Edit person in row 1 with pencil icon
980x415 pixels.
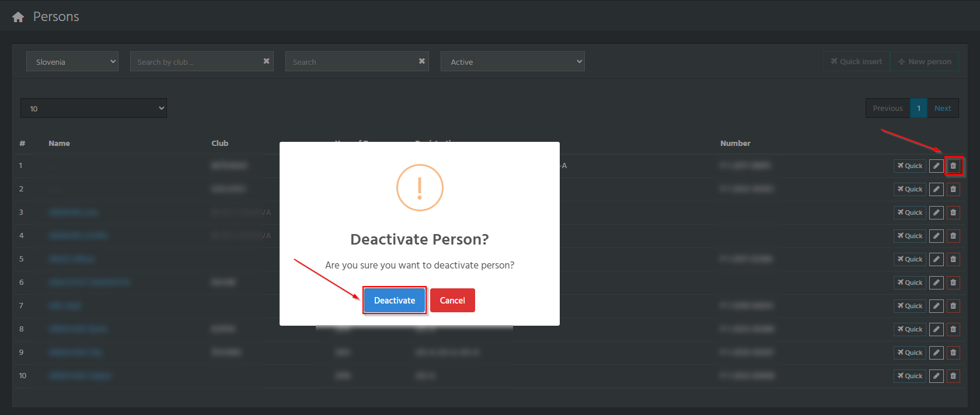[x=936, y=166]
